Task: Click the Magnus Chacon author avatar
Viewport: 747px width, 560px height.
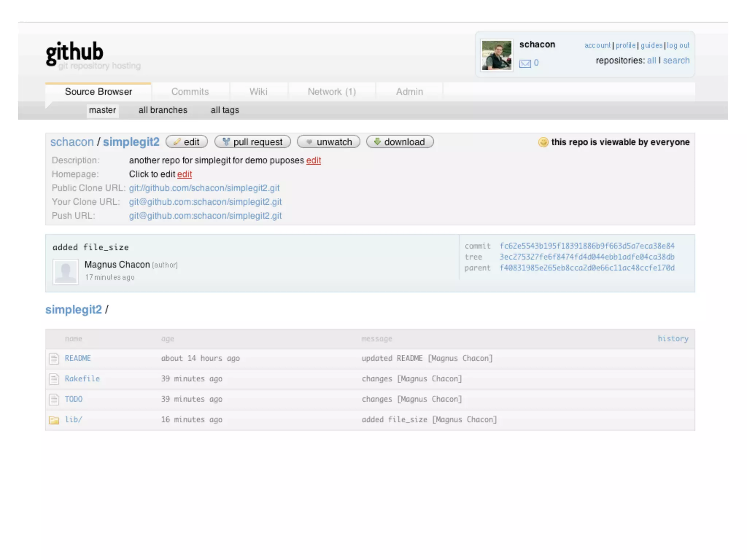Action: pos(66,272)
